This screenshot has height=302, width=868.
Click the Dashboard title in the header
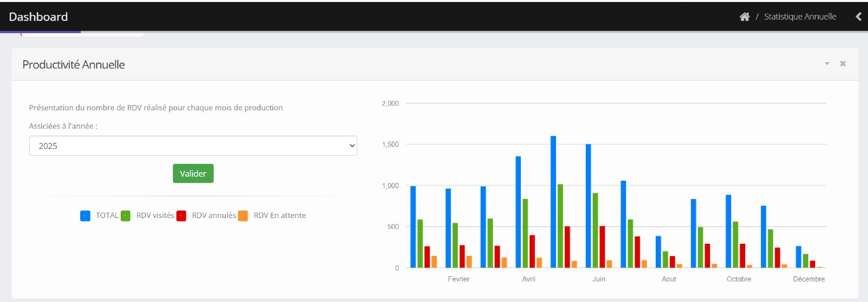(39, 17)
